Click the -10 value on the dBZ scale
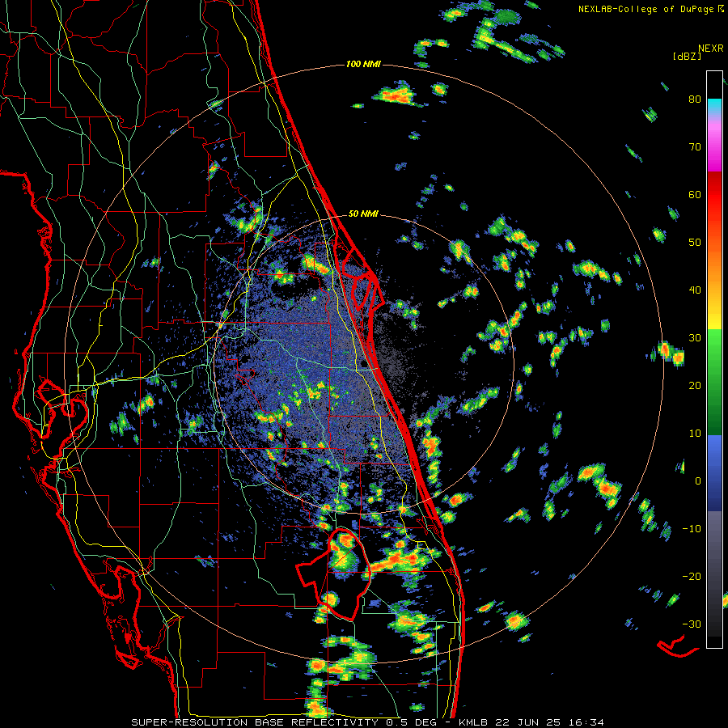 point(692,529)
